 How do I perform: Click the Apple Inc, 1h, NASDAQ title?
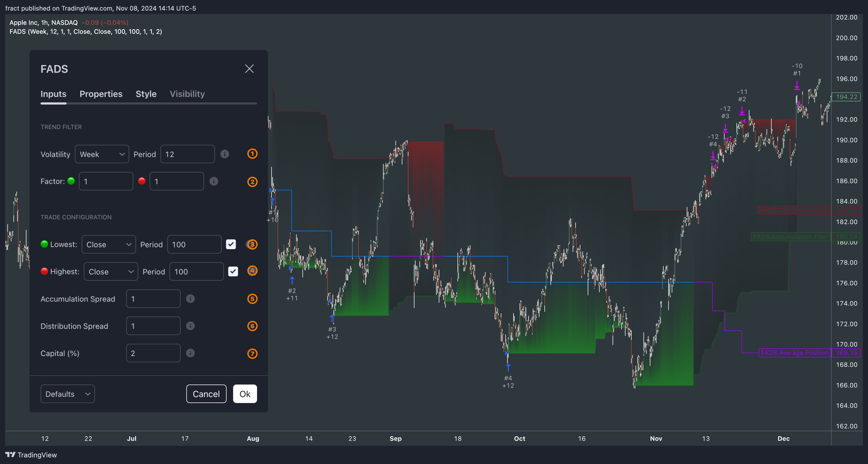pos(44,22)
